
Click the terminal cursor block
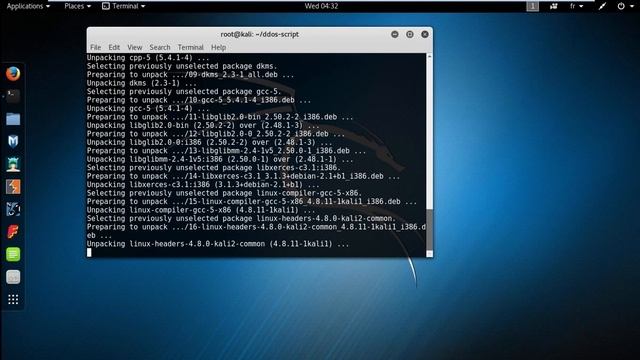coord(89,252)
